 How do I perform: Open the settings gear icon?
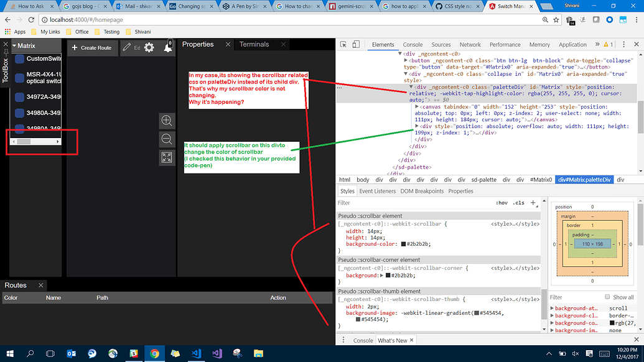149,47
